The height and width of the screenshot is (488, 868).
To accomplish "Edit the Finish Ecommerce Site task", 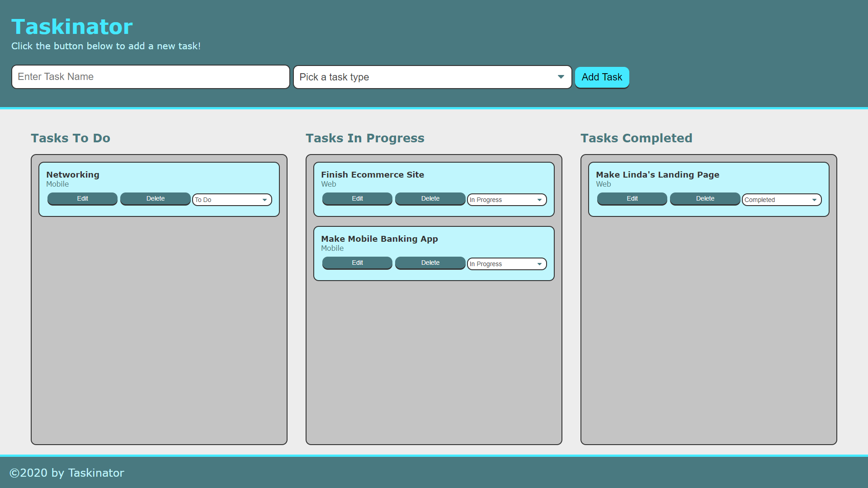I will click(x=357, y=199).
